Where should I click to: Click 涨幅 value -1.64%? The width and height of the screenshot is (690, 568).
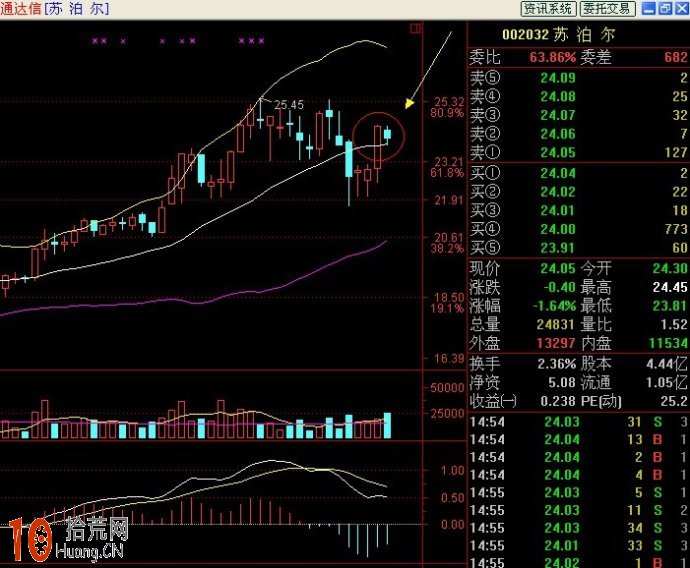pos(554,306)
